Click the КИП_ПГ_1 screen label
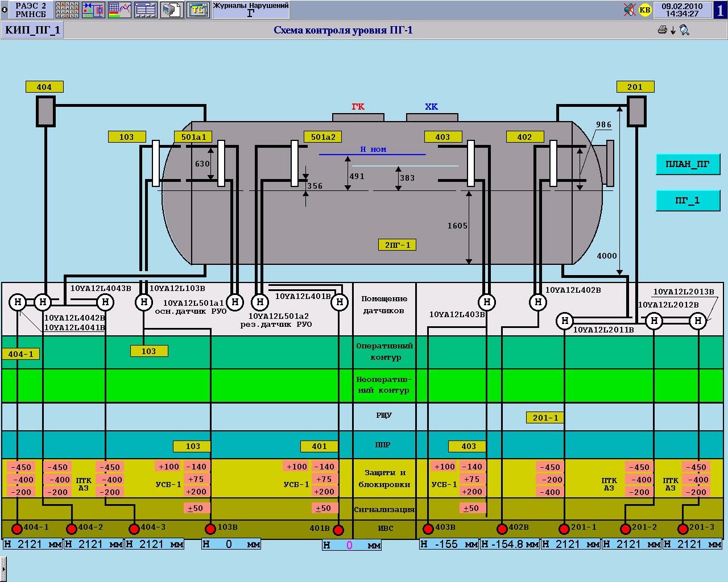The width and height of the screenshot is (728, 582). tap(33, 30)
